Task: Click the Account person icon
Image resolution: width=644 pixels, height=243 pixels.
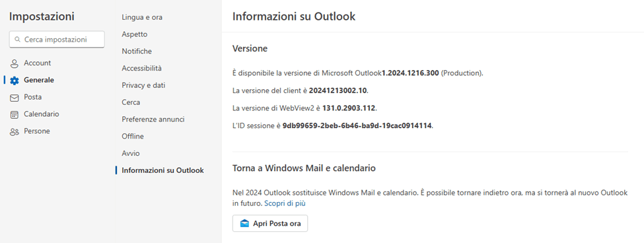Action: 15,63
